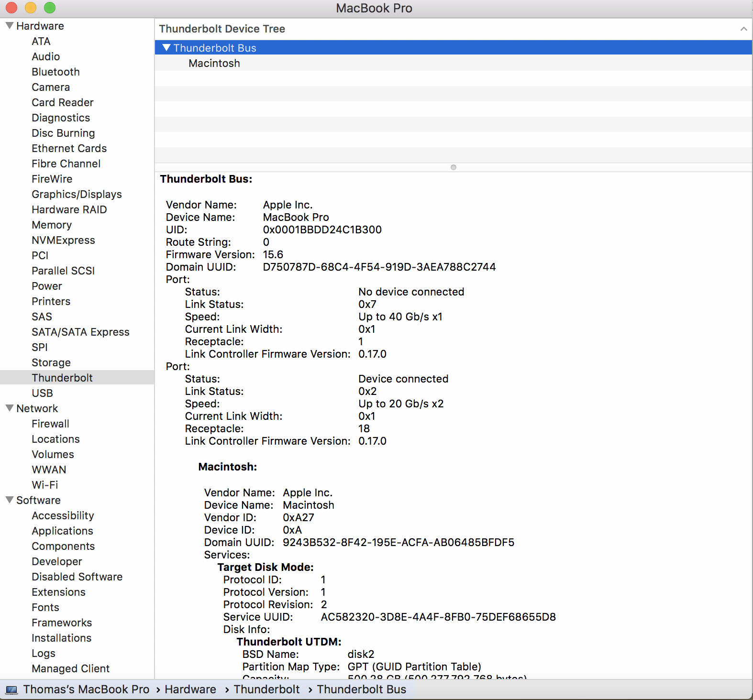753x700 pixels.
Task: Open the Developer entry
Action: click(57, 561)
